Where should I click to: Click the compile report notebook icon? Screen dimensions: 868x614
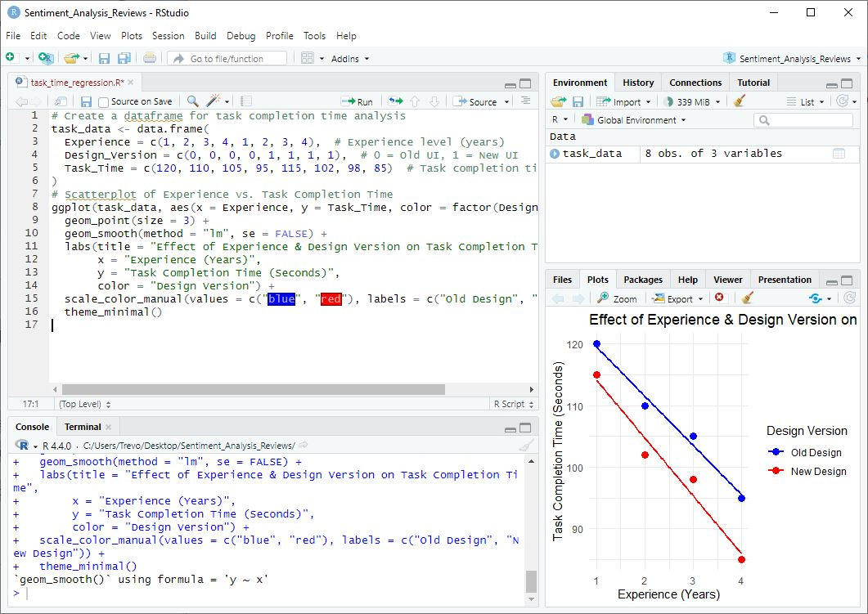[246, 101]
